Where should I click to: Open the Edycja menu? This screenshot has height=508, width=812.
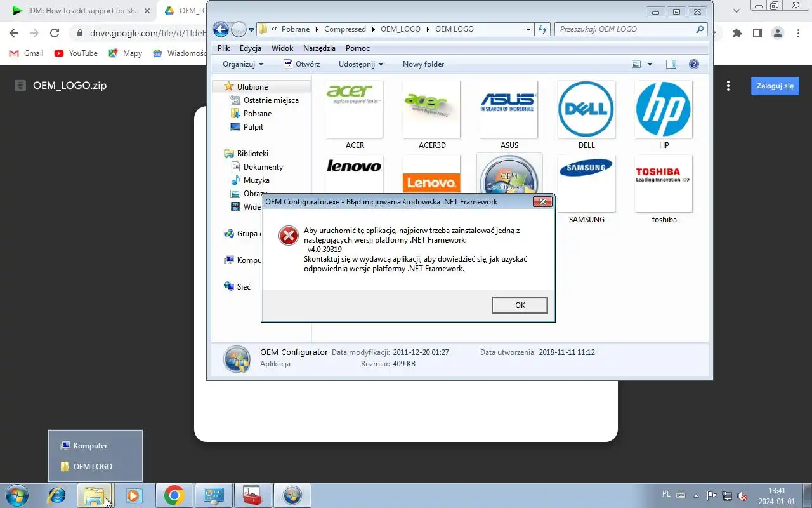pos(251,48)
